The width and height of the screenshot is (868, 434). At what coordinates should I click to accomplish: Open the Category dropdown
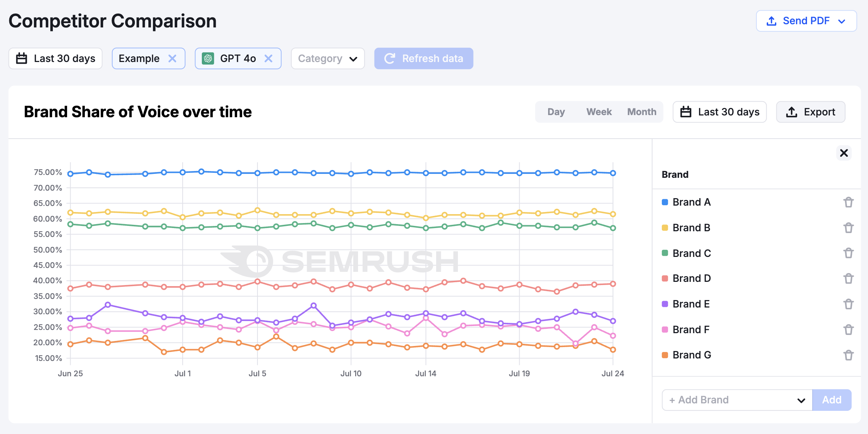pyautogui.click(x=327, y=58)
